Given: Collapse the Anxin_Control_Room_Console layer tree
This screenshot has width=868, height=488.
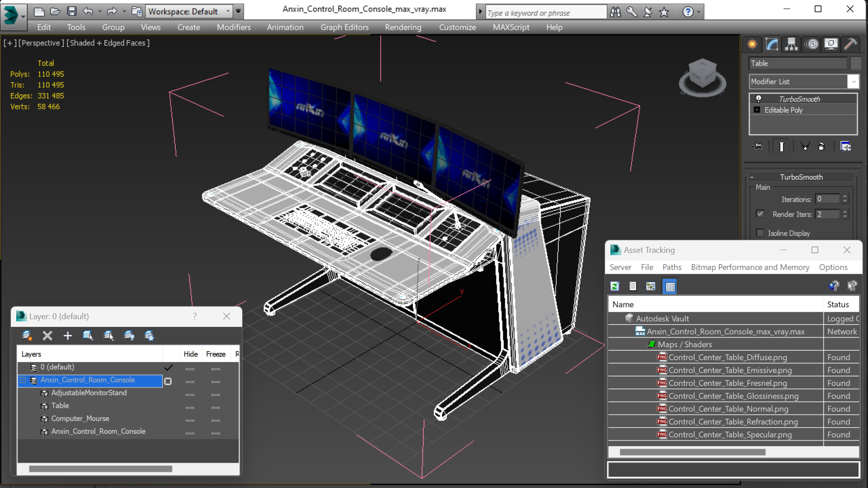Looking at the screenshot, I should [23, 381].
